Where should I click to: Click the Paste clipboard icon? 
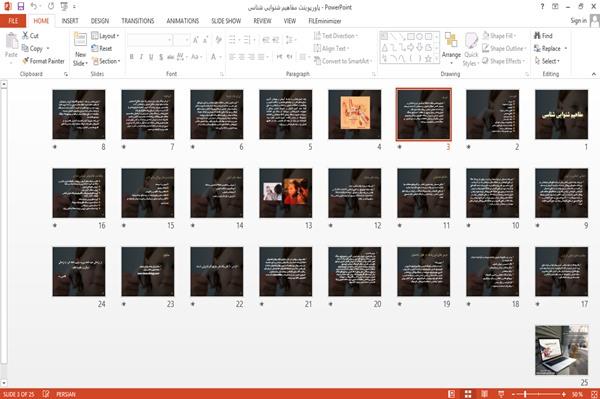click(11, 41)
